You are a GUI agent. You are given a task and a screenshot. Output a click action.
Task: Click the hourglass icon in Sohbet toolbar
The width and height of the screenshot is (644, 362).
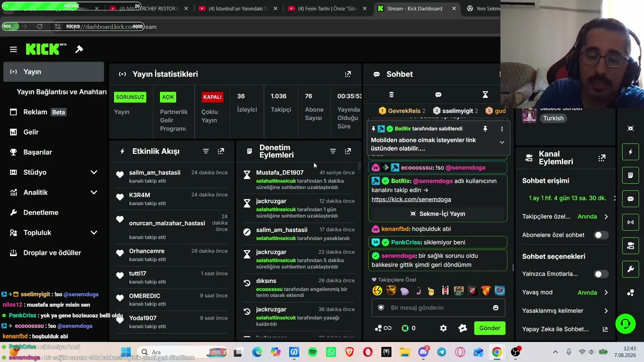(x=485, y=95)
